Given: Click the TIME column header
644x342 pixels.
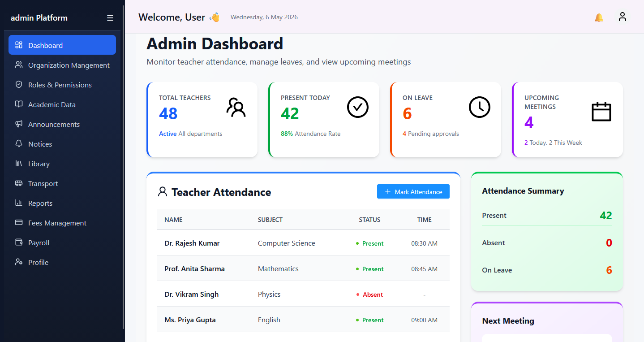Looking at the screenshot, I should tap(424, 220).
